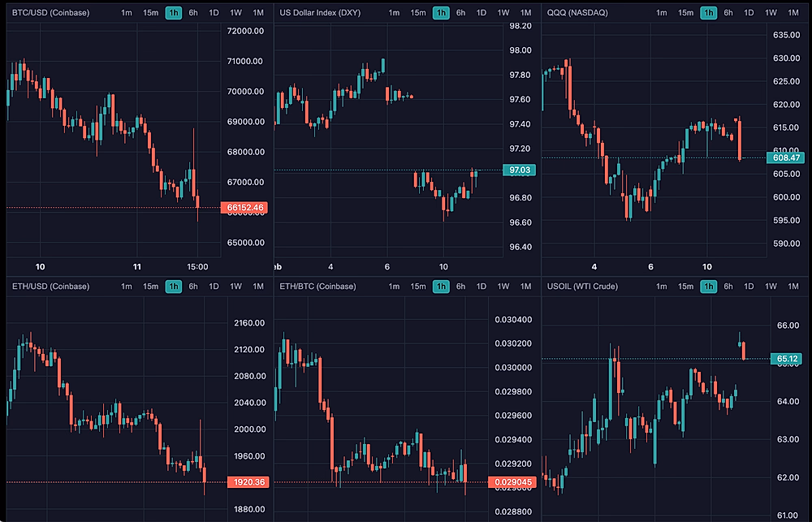Choose 1W timeframe on DXY chart
This screenshot has width=812, height=522.
pos(503,13)
